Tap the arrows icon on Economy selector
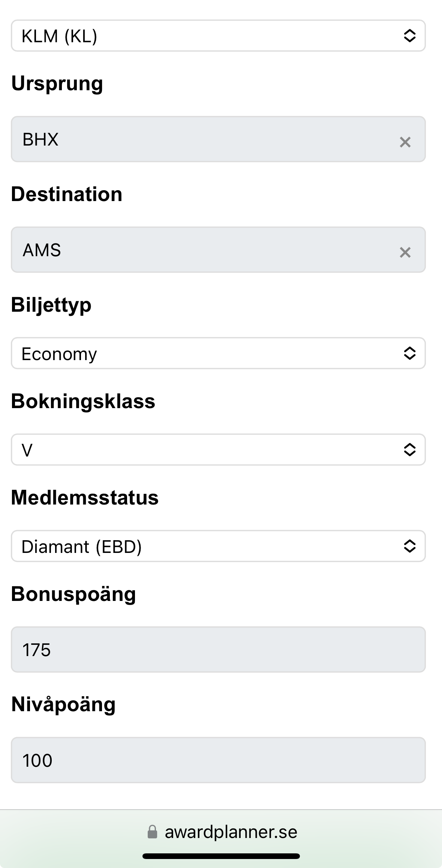 (409, 353)
